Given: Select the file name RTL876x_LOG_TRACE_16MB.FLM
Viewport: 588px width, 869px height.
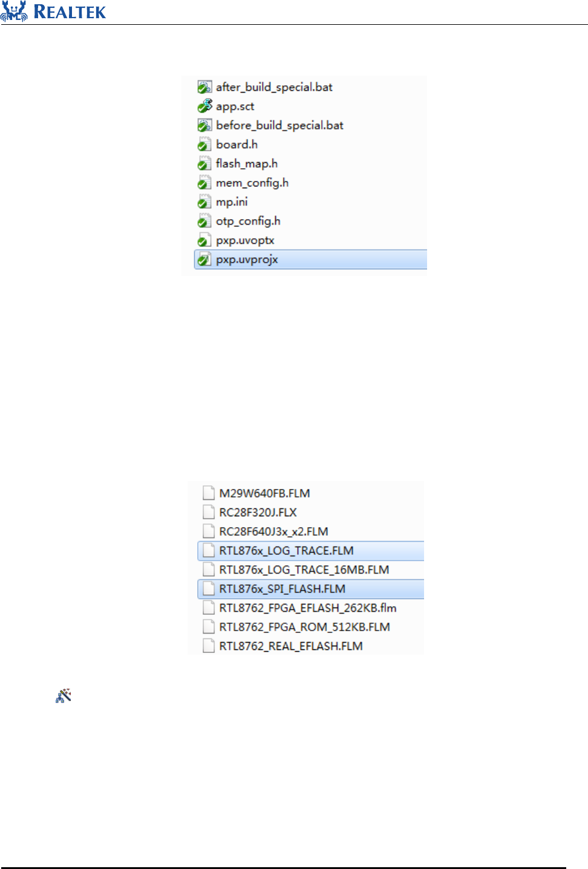Looking at the screenshot, I should pos(304,569).
